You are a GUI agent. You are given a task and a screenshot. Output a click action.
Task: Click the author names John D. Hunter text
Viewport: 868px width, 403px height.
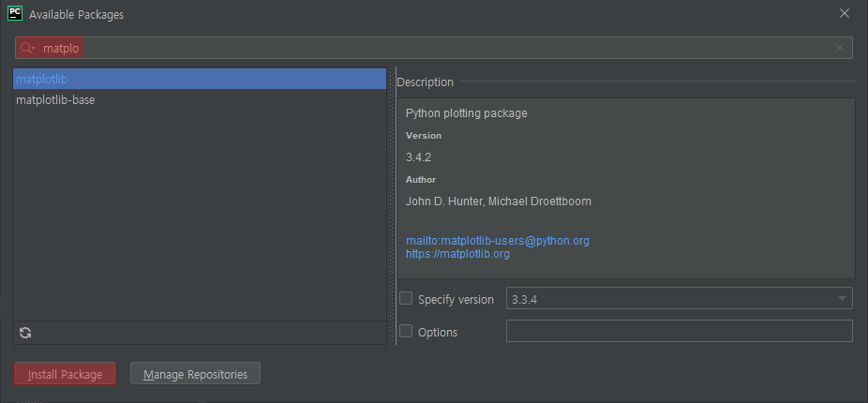[x=499, y=201]
